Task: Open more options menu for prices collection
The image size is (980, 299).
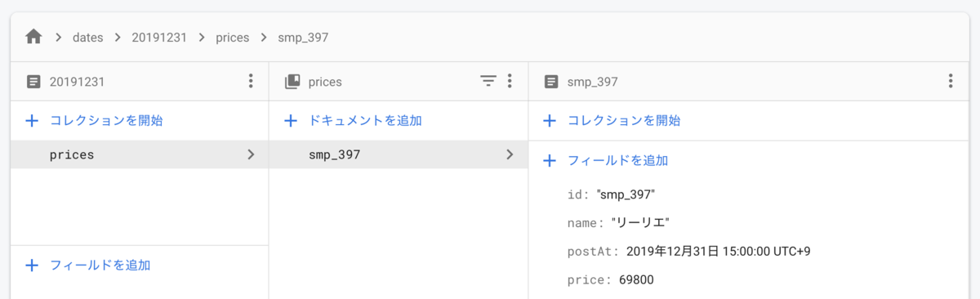Action: tap(510, 81)
